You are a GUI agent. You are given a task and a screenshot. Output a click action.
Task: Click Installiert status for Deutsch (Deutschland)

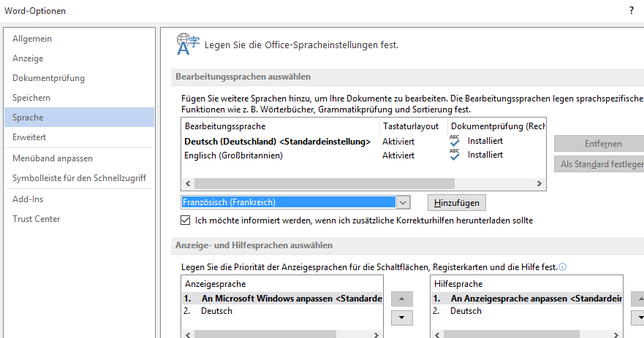point(485,141)
